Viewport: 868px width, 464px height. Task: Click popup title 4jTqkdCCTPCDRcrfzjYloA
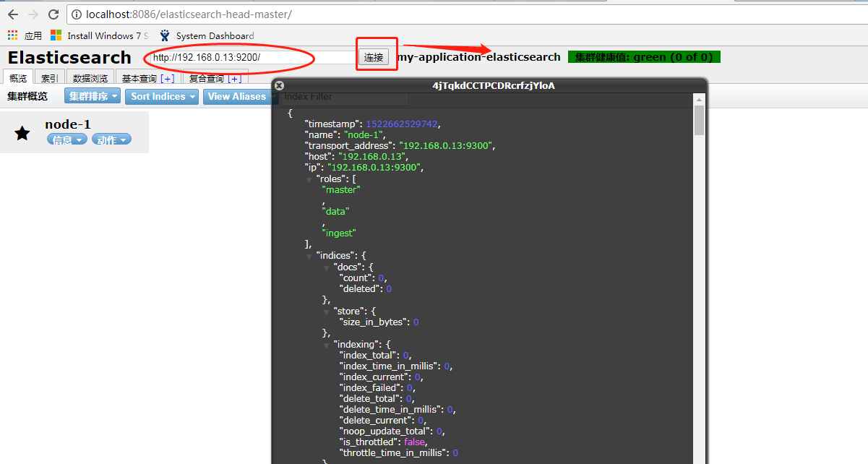tap(494, 85)
